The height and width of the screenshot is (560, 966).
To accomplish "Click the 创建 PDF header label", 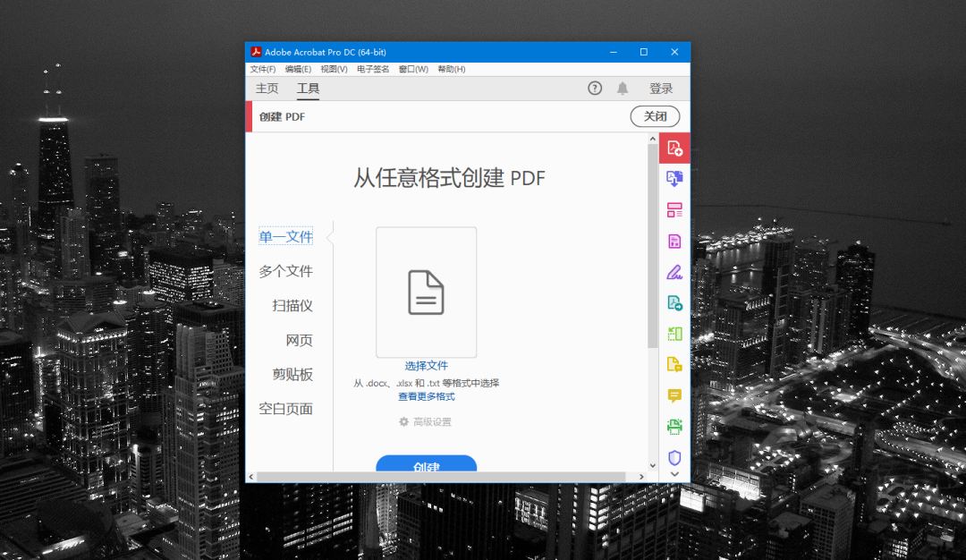I will click(282, 117).
